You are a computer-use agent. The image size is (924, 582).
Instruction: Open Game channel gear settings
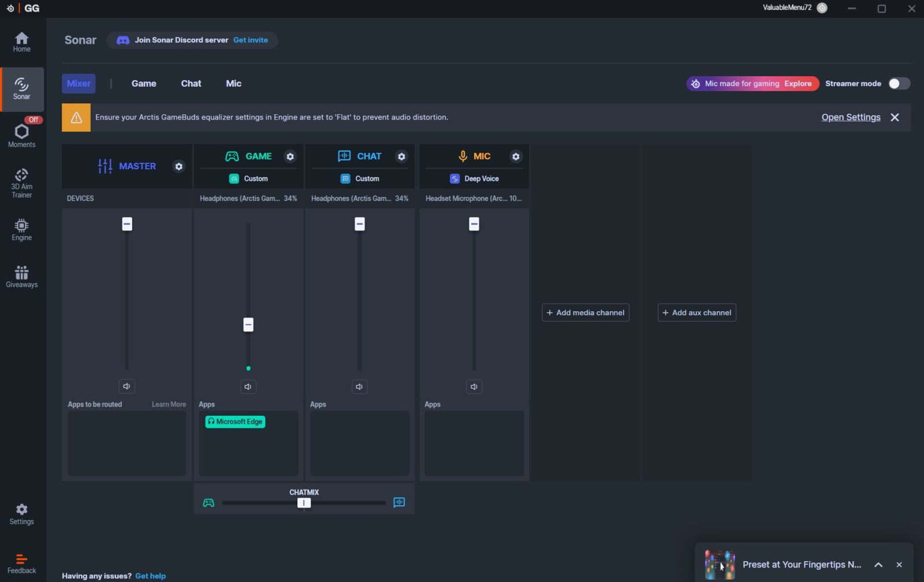(290, 156)
